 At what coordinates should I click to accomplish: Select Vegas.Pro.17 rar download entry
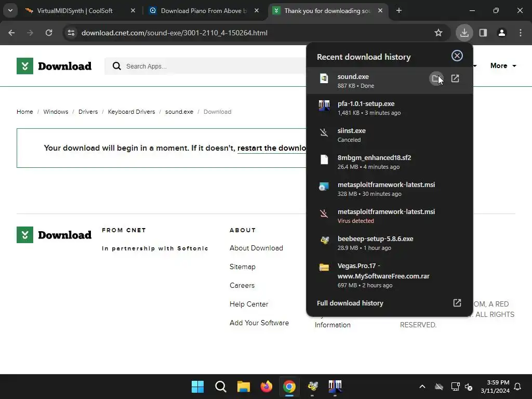[390, 275]
